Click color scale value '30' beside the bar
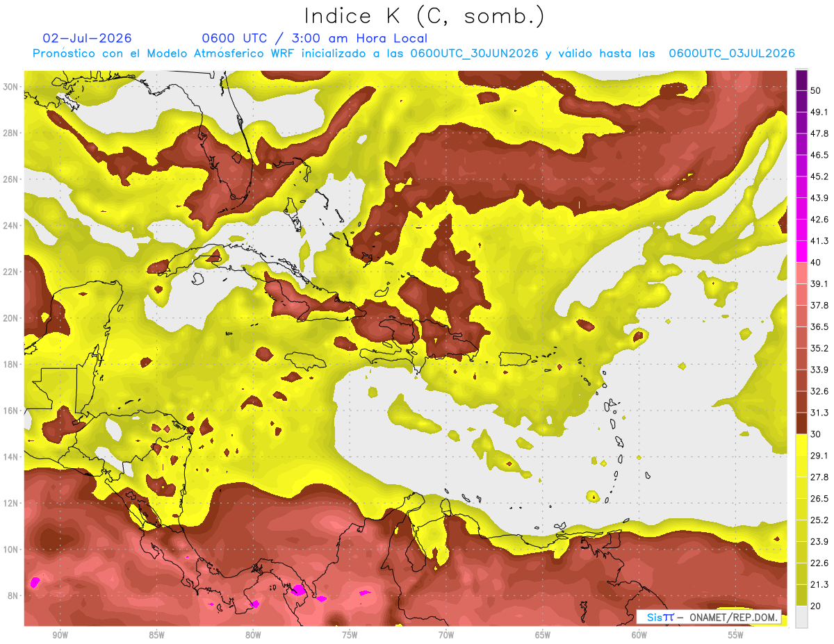Image resolution: width=834 pixels, height=644 pixels. [817, 434]
